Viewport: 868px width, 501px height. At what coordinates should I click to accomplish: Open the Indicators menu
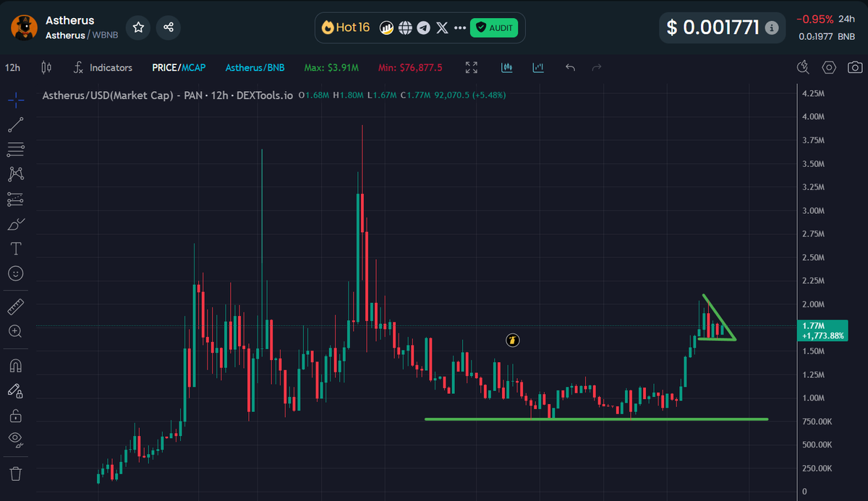pyautogui.click(x=103, y=67)
